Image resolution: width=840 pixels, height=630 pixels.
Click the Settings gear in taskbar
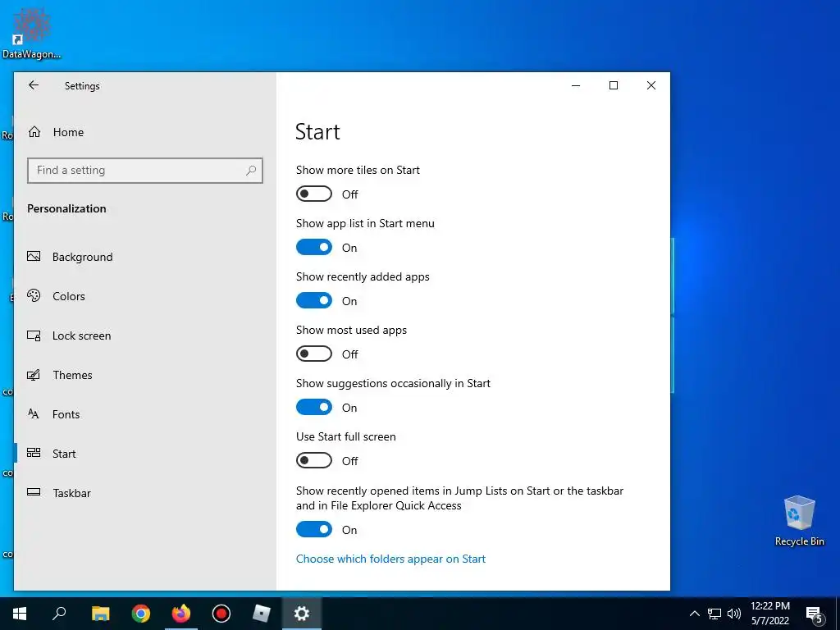tap(302, 614)
